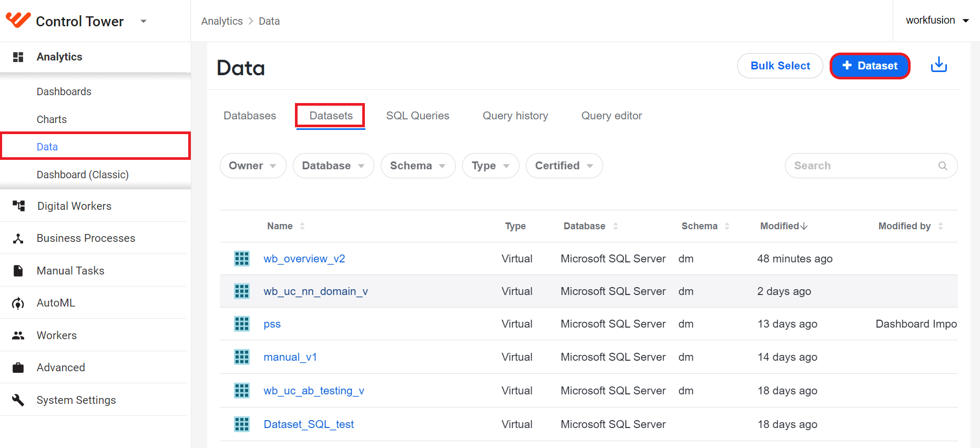
Task: Toggle Modified column descending sort arrow
Action: [804, 226]
